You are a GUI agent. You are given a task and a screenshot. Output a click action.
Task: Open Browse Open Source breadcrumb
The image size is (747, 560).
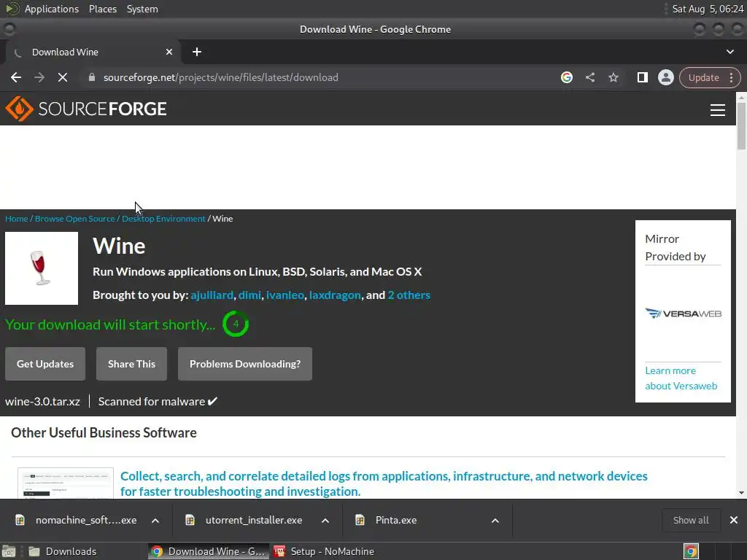coord(75,219)
